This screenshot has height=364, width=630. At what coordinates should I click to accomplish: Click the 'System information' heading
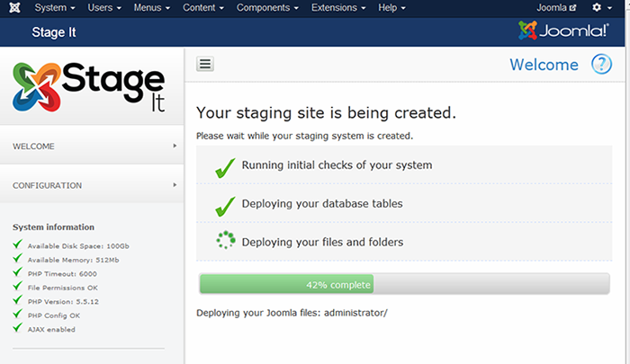coord(53,227)
